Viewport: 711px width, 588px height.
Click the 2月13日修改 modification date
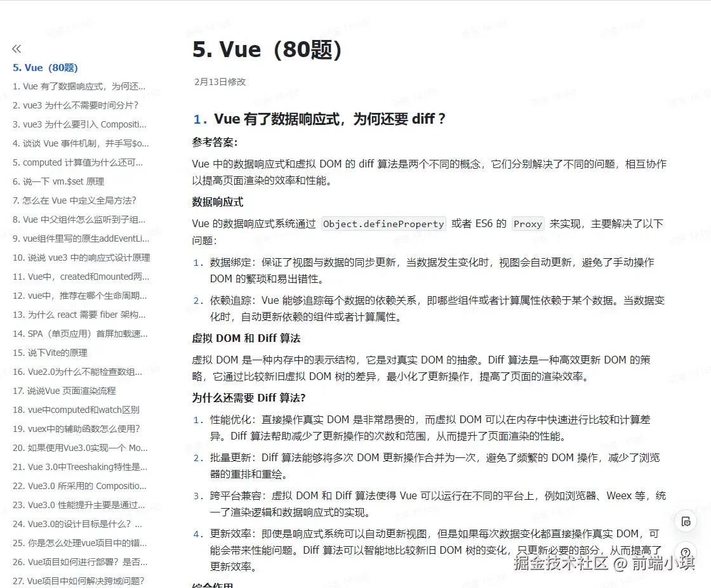(220, 82)
